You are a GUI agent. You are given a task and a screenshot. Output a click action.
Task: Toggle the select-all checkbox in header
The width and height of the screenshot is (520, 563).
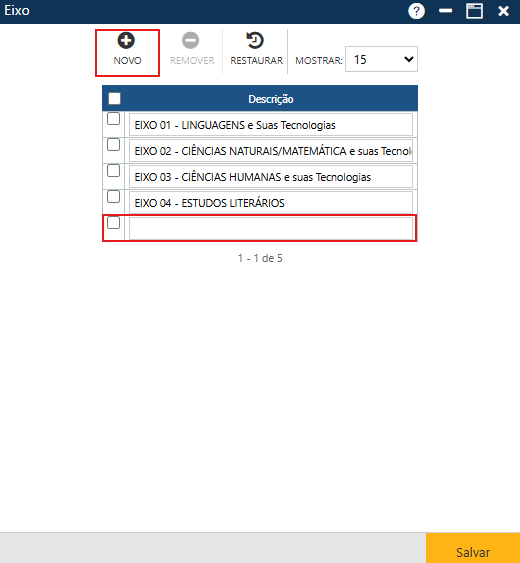point(115,98)
